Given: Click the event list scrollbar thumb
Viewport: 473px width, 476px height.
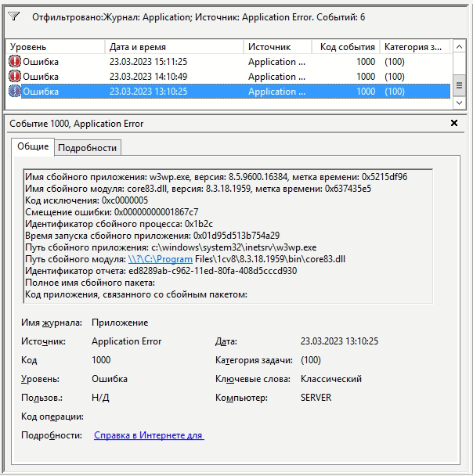Looking at the screenshot, I should click(x=459, y=85).
